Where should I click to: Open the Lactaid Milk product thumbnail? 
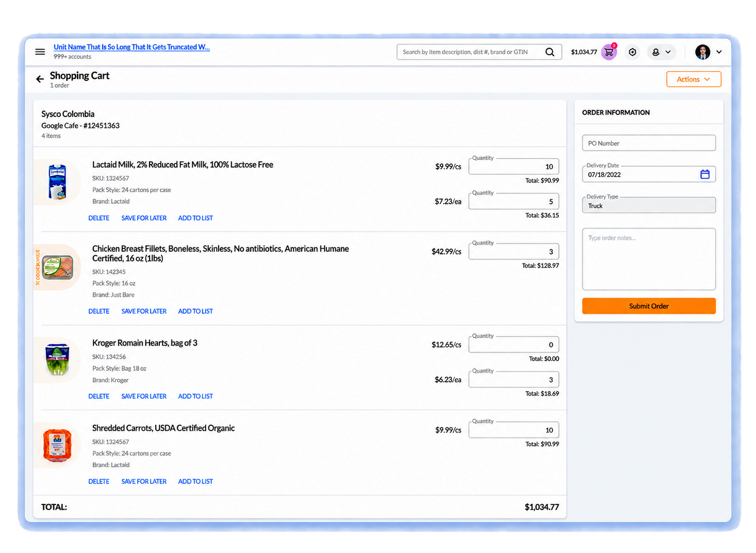[57, 182]
